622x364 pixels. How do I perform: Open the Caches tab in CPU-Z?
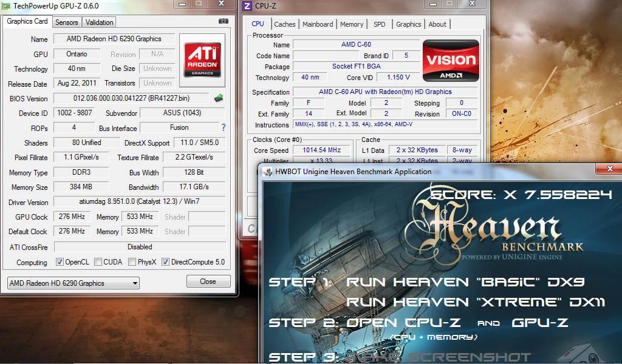[x=285, y=24]
